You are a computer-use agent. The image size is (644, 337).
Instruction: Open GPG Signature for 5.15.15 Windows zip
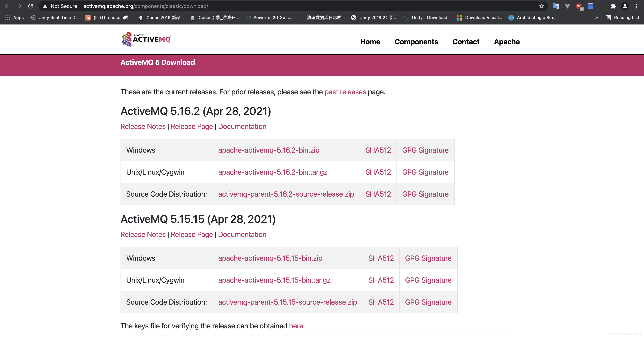428,258
